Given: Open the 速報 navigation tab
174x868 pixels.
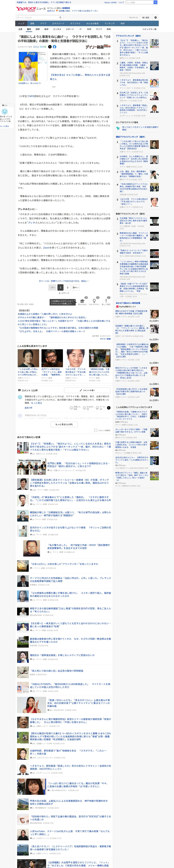Looking at the screenshot, I should (32, 24).
